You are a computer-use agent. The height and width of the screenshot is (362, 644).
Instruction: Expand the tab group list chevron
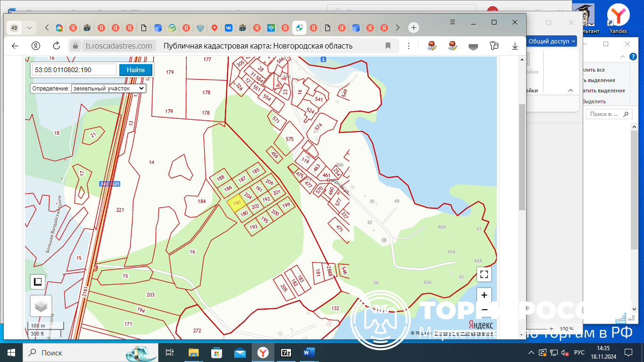pos(30,28)
